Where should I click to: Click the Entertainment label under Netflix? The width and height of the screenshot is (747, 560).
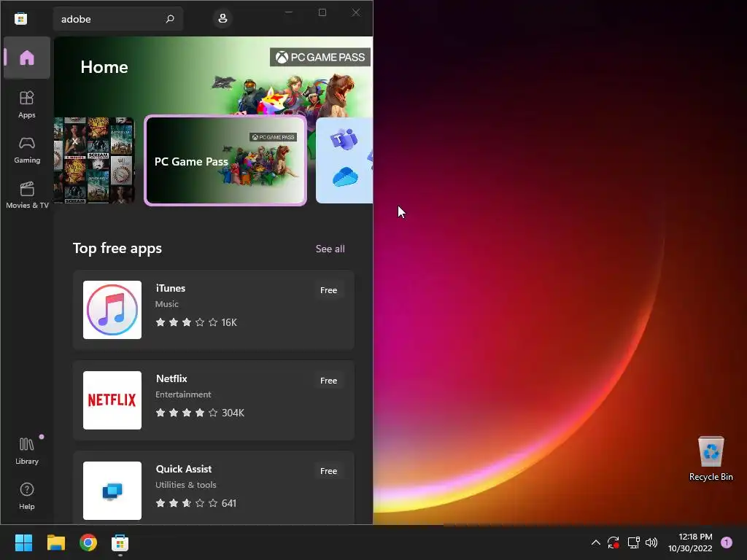(183, 394)
